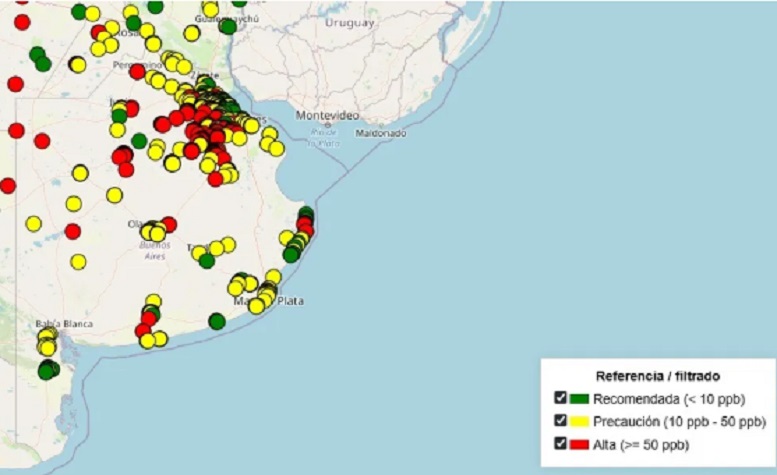Select the yellow marker on Mar del Plata
This screenshot has width=777, height=475.
coord(258,305)
